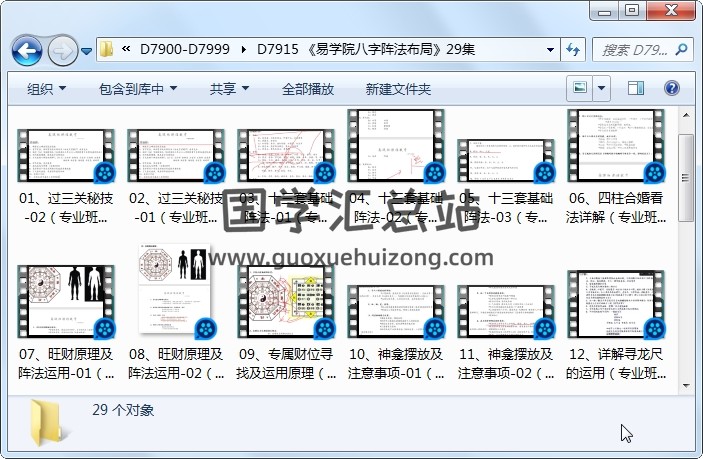
Task: Select video thumbnail 10、神龛摆放及注意事项-01
Action: (396, 312)
